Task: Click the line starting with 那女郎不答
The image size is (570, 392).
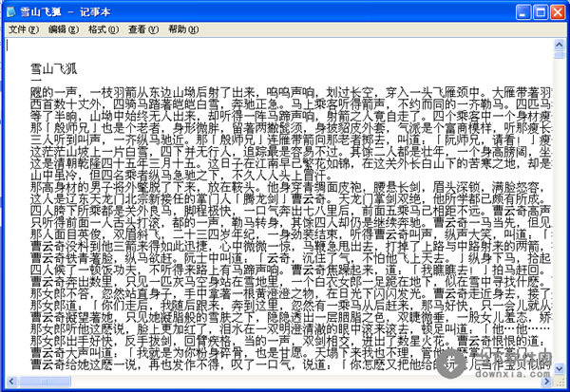Action: click(x=291, y=293)
